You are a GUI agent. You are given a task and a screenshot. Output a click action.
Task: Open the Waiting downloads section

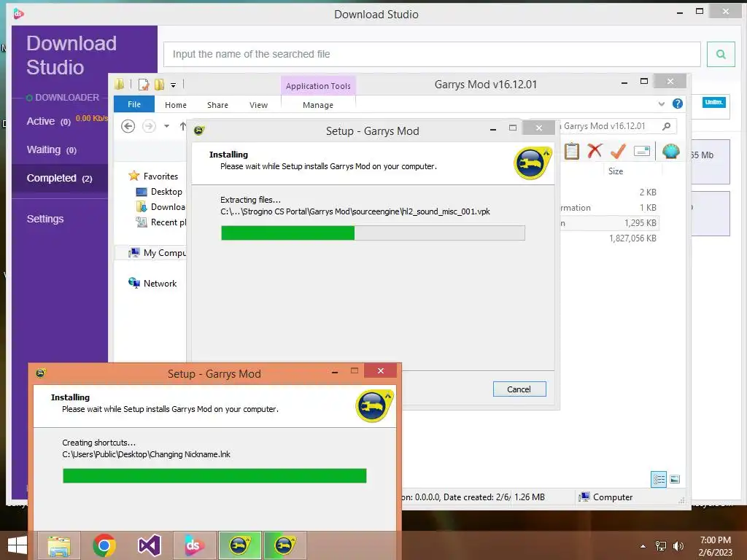click(x=52, y=150)
